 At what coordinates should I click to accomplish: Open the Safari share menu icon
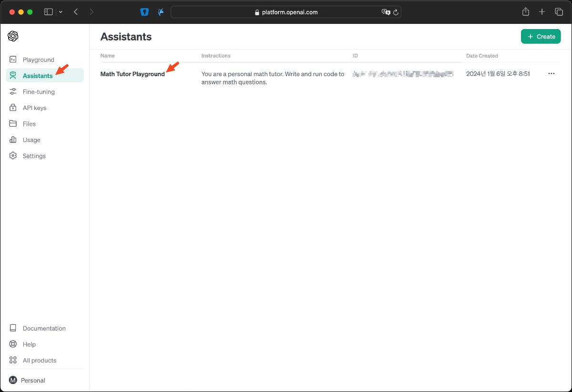tap(526, 12)
